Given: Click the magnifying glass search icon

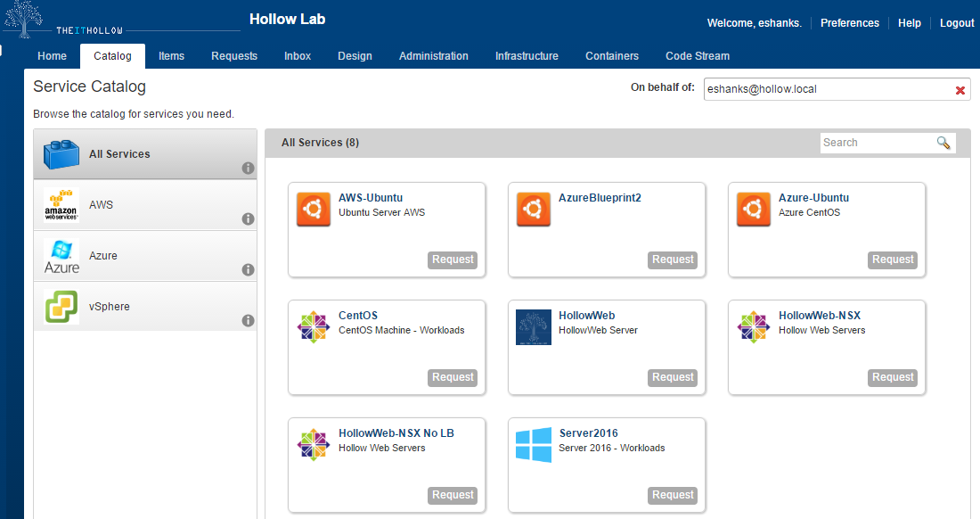Looking at the screenshot, I should 943,143.
